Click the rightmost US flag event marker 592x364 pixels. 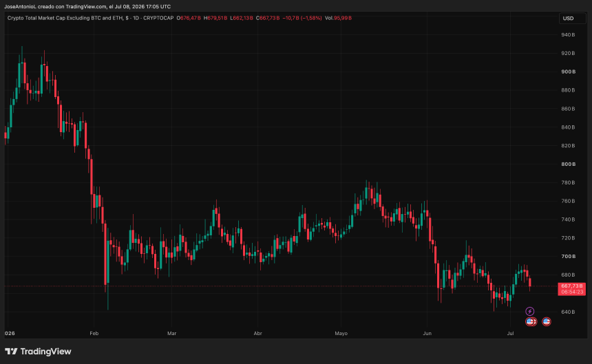[x=547, y=322]
